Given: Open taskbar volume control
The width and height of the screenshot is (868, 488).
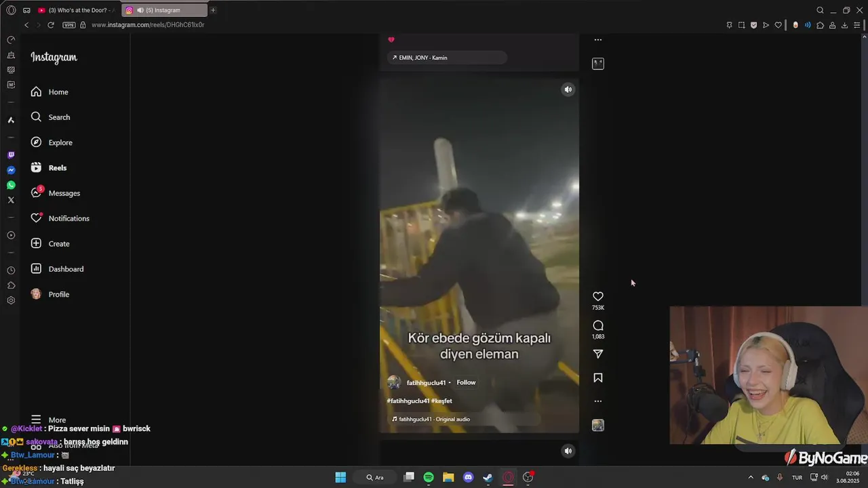Looking at the screenshot, I should pos(825,477).
